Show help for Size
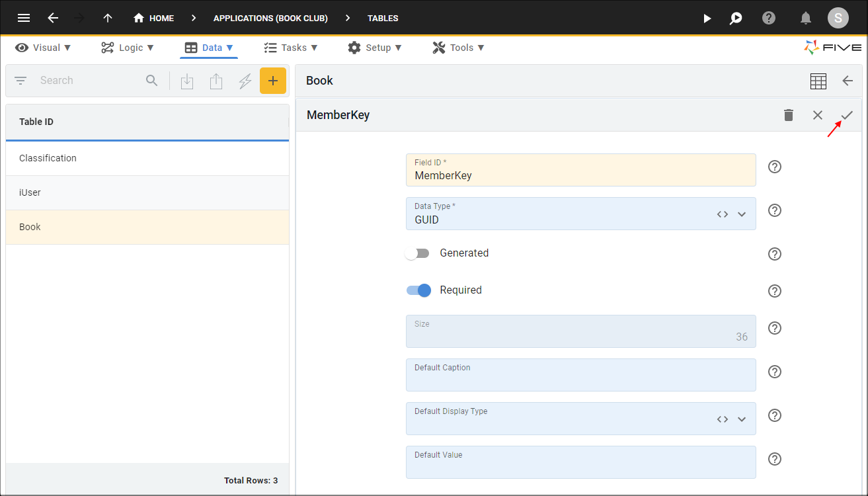This screenshot has height=496, width=868. tap(775, 328)
